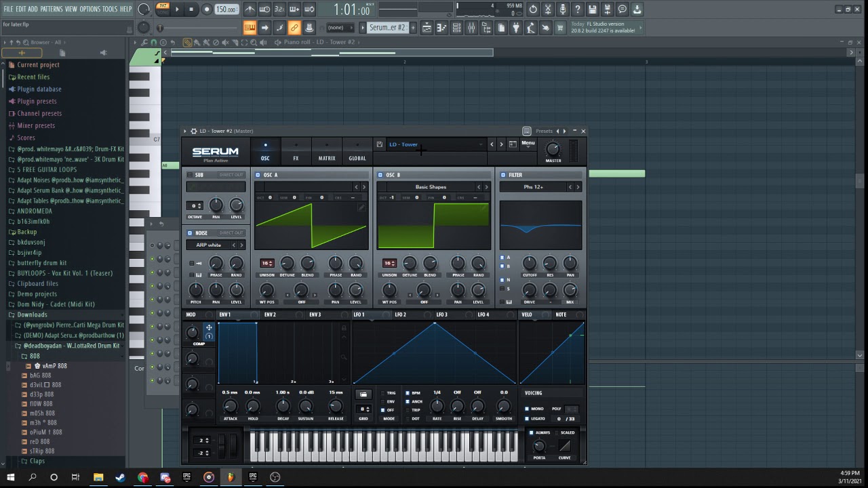868x488 pixels.
Task: Toggle the MONO voicing checkbox
Action: 527,409
